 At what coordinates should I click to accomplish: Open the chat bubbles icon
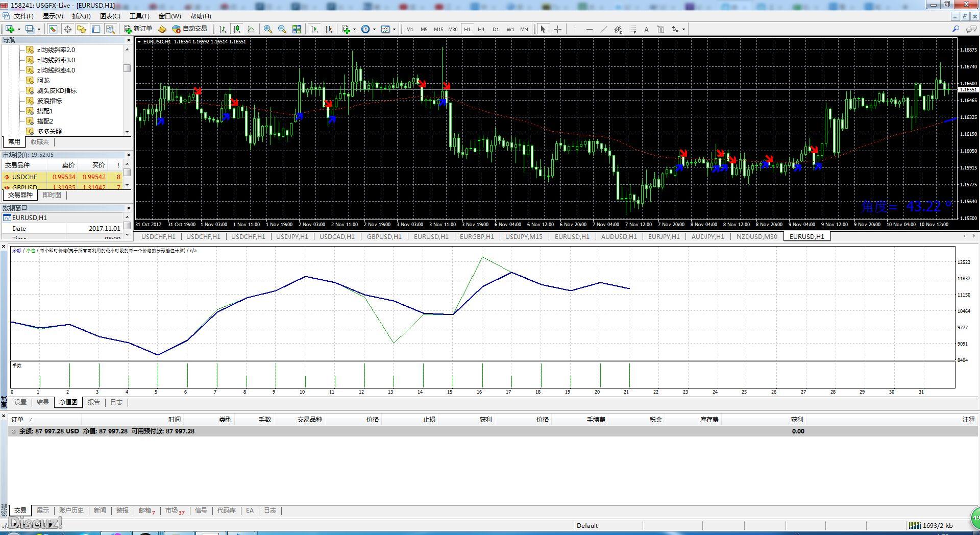coord(971,29)
